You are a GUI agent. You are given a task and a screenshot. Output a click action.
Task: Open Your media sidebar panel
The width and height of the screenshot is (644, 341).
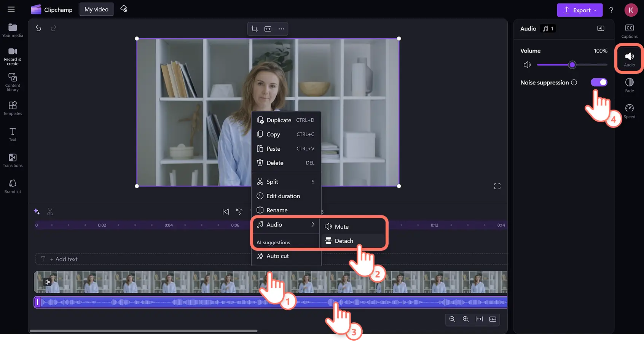tap(13, 30)
